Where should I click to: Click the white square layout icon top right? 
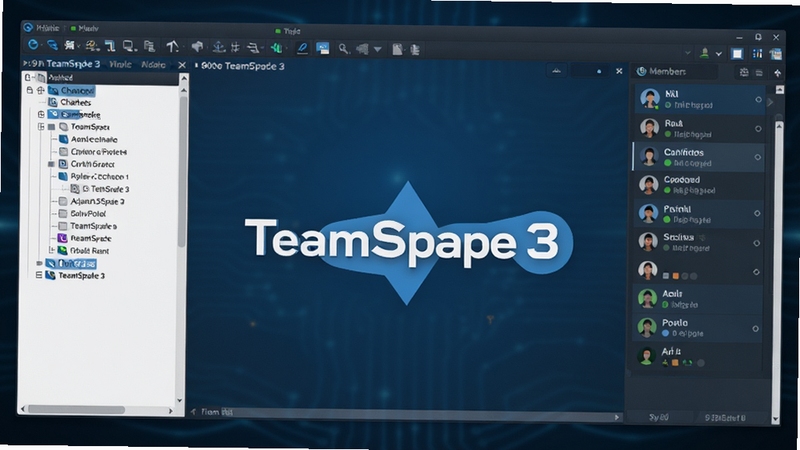737,54
